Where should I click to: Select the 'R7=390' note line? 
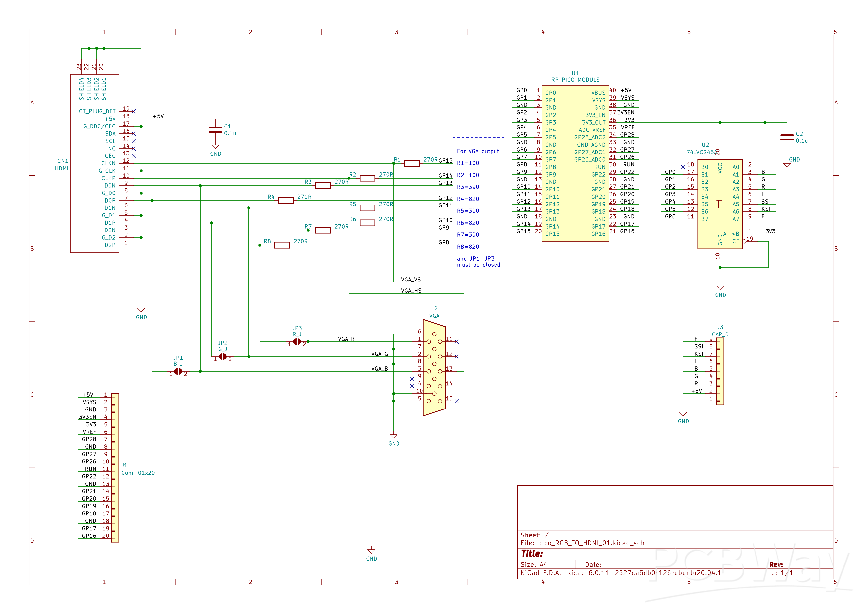pyautogui.click(x=468, y=235)
